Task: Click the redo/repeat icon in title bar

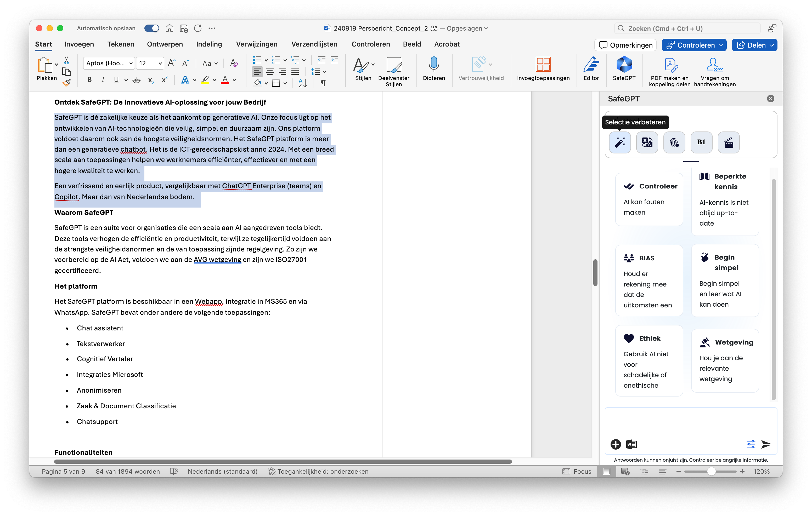Action: tap(198, 28)
